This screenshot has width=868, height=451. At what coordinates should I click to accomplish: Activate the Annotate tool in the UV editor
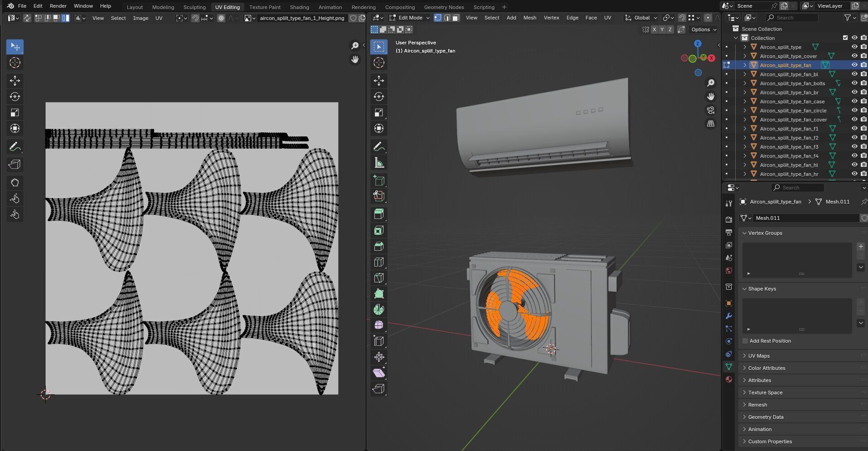pyautogui.click(x=15, y=146)
